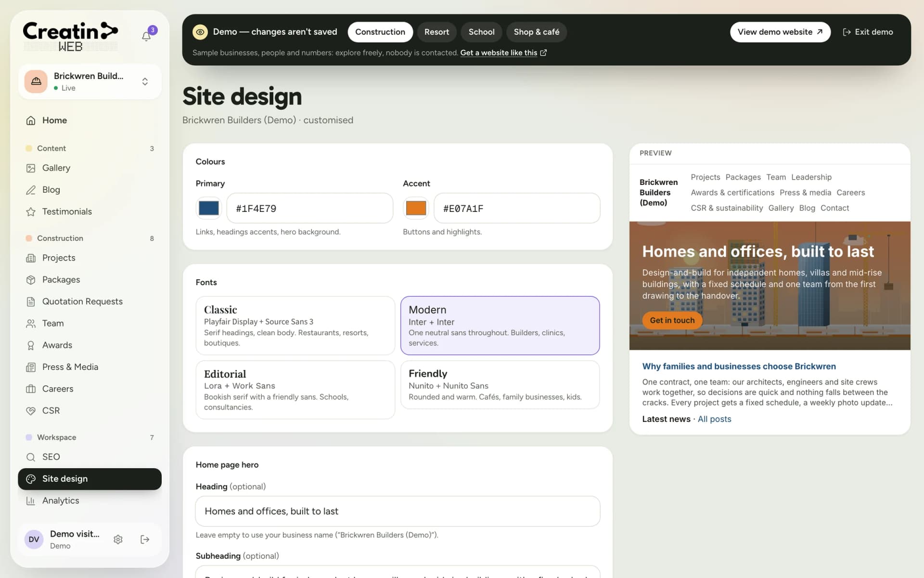Click View demo website button

point(780,32)
